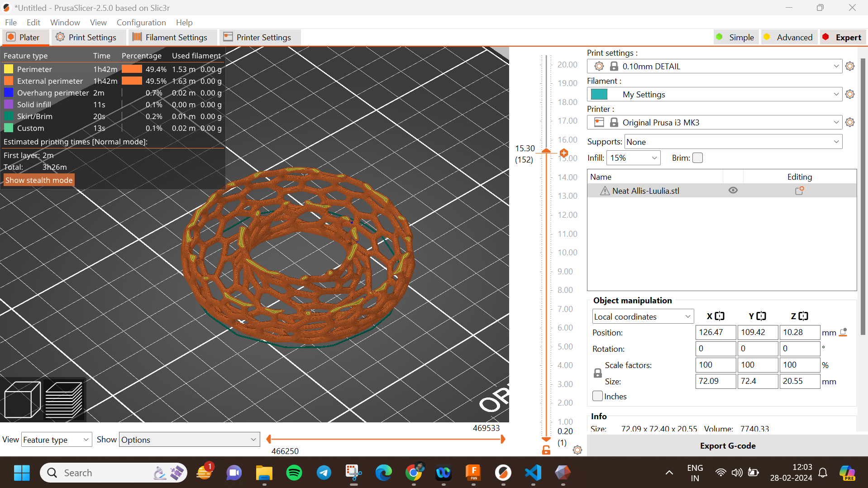Click the Rotation Y input field
The width and height of the screenshot is (868, 488).
pyautogui.click(x=757, y=349)
